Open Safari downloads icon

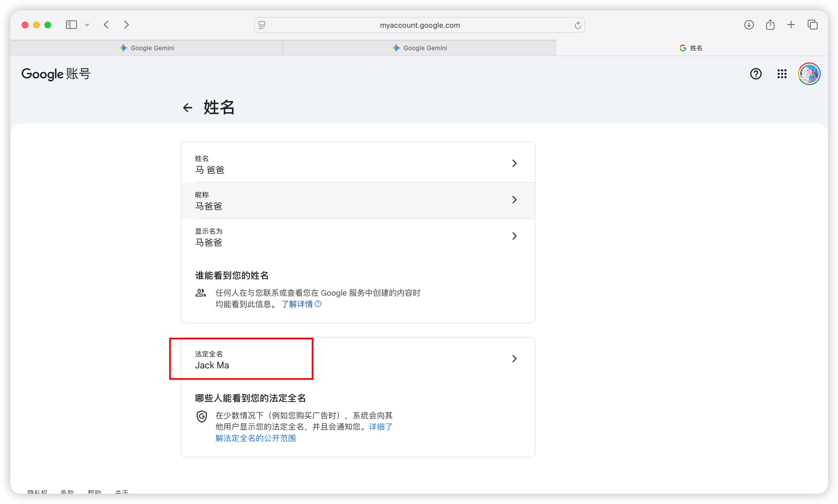[x=748, y=25]
